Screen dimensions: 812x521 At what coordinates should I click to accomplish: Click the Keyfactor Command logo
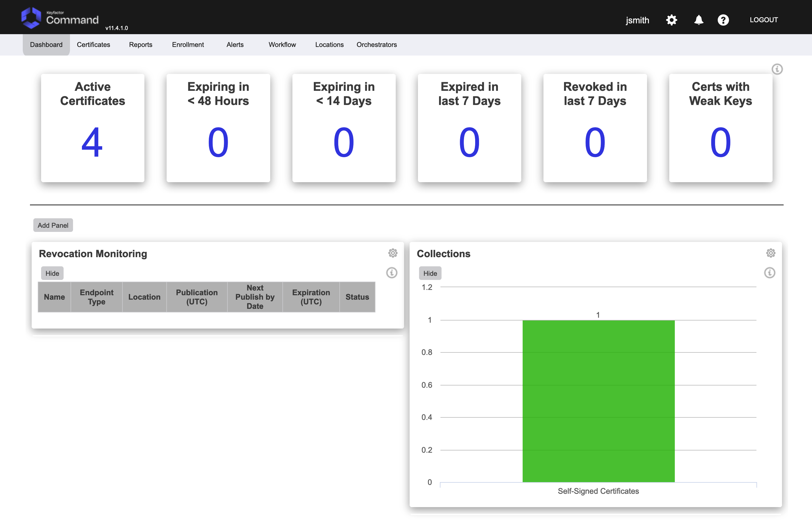click(60, 19)
